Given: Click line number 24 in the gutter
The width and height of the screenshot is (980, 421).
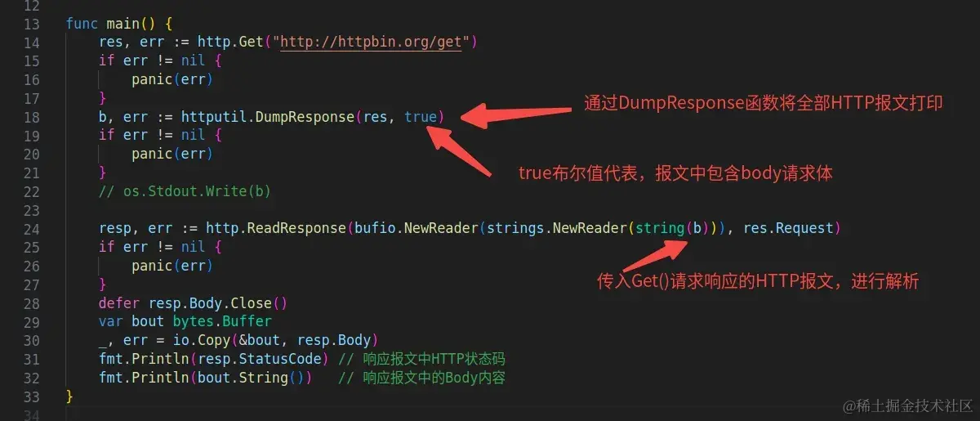Looking at the screenshot, I should (x=32, y=228).
